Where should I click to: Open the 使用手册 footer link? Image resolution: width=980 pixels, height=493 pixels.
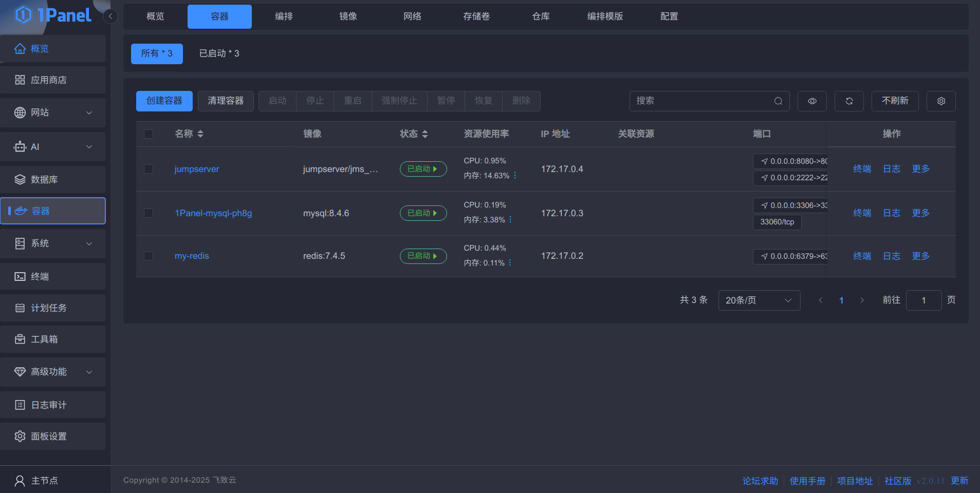point(807,481)
